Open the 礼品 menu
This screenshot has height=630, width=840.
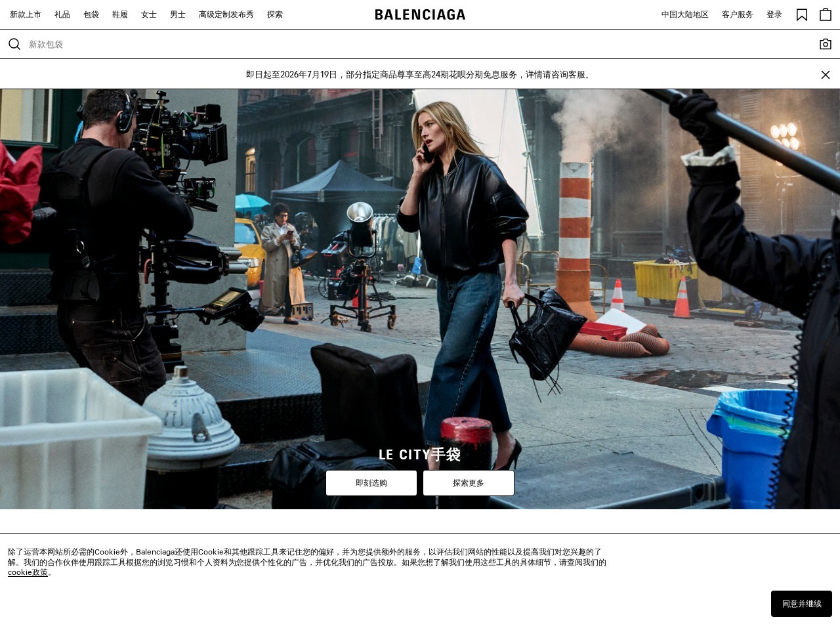pos(62,14)
